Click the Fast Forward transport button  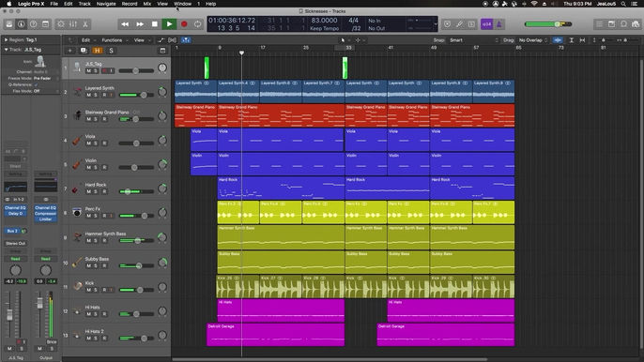[x=140, y=24]
